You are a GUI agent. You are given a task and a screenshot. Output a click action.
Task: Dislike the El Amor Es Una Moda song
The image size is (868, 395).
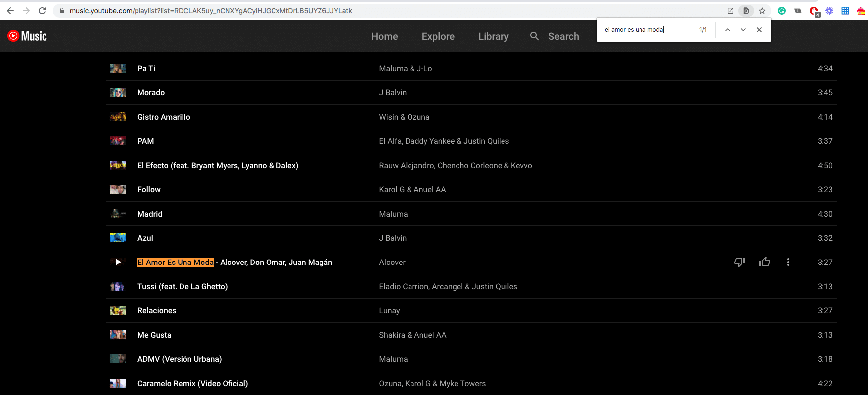click(x=739, y=262)
